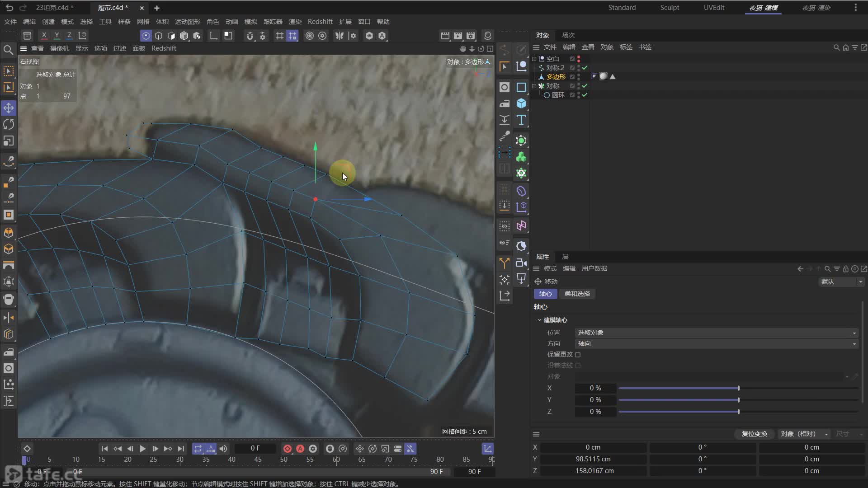Select the 圆环 object in the tree

coord(558,95)
